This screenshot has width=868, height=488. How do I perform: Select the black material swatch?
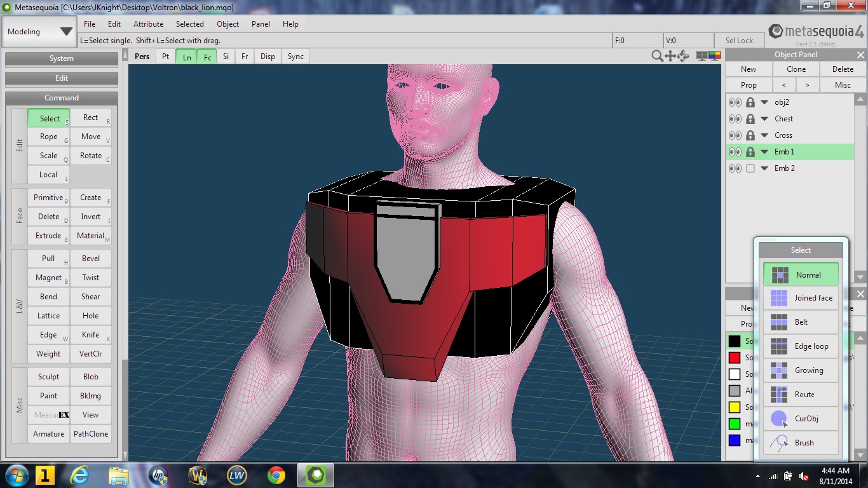click(735, 341)
